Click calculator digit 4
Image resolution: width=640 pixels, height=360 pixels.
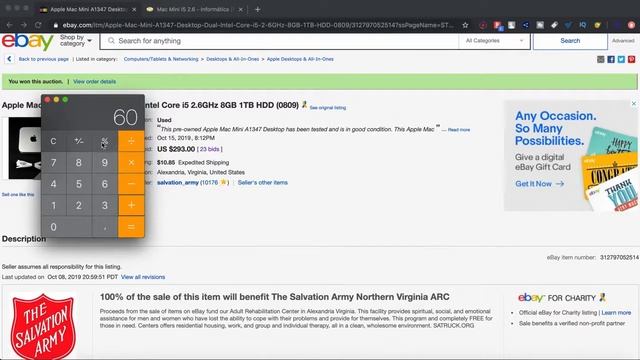[x=53, y=184]
